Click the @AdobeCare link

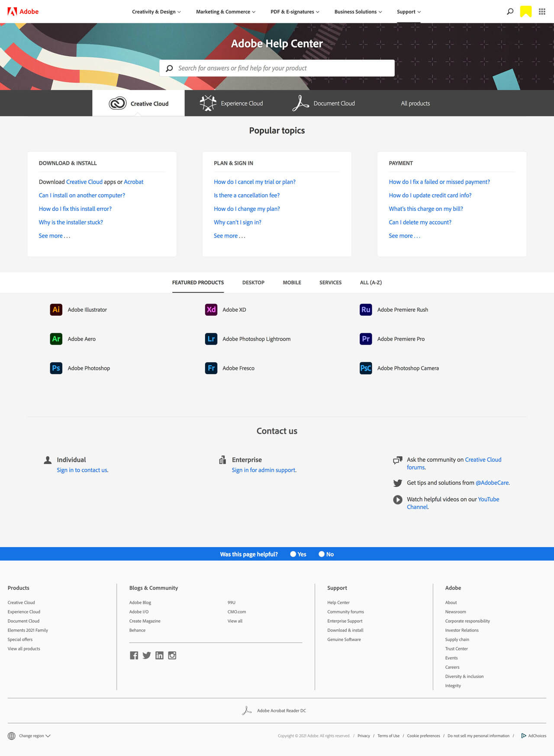[x=492, y=483]
